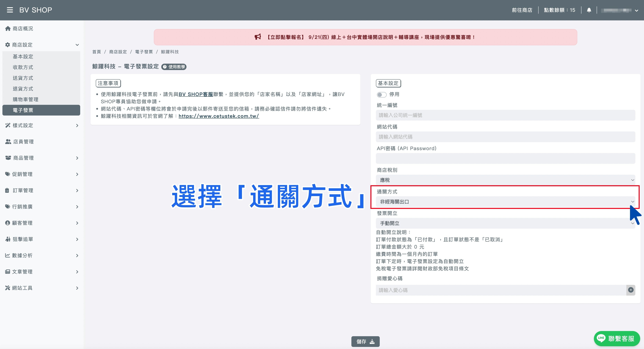
Task: Click the 訂單管理 clipboard icon
Action: coord(7,190)
